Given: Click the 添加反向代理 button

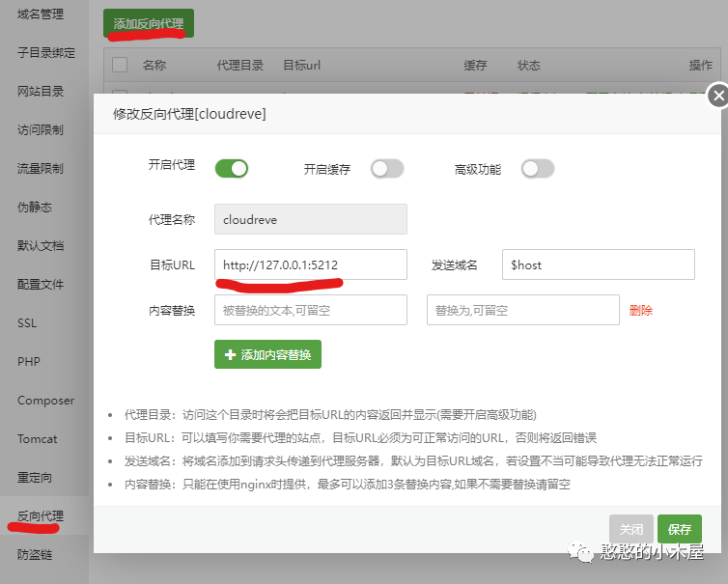Looking at the screenshot, I should point(149,23).
